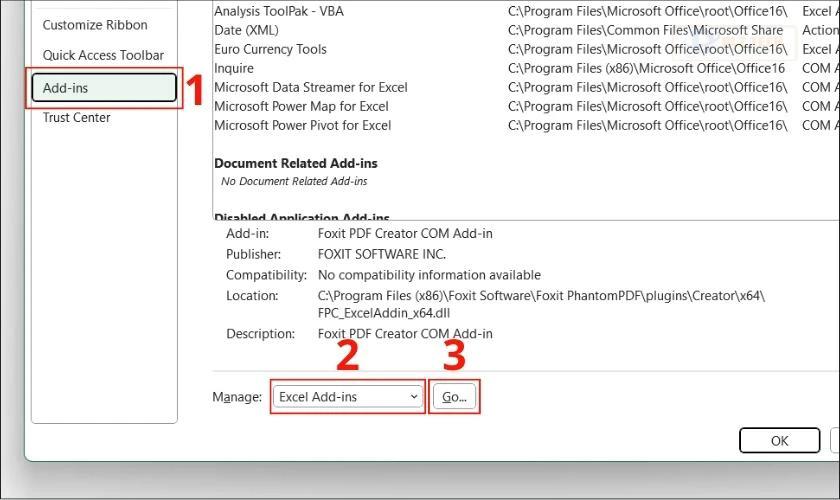Open the Customize Ribbon category

95,25
